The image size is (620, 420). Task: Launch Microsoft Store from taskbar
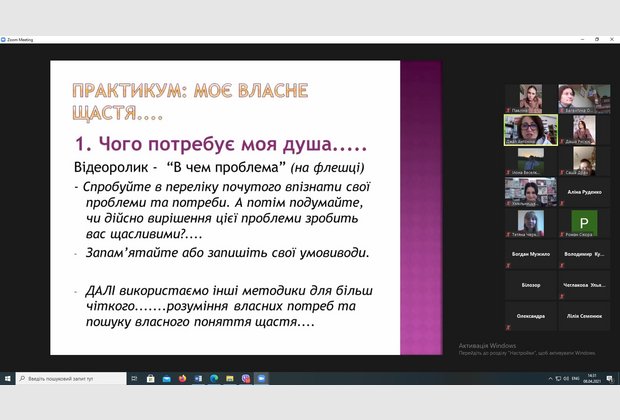click(150, 378)
